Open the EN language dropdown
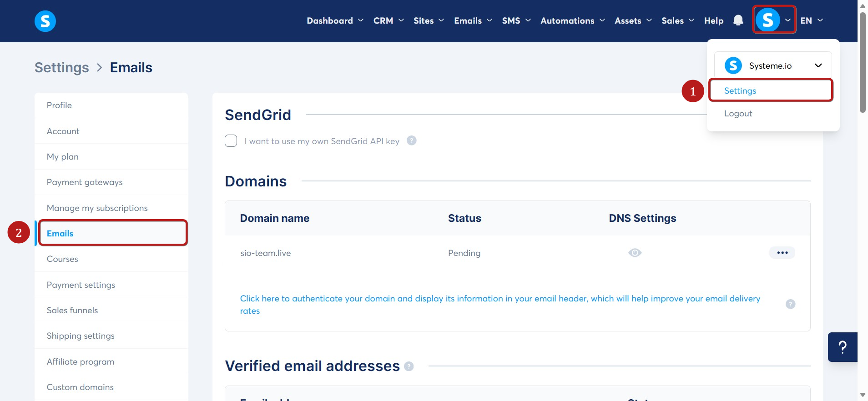868x401 pixels. pyautogui.click(x=812, y=20)
